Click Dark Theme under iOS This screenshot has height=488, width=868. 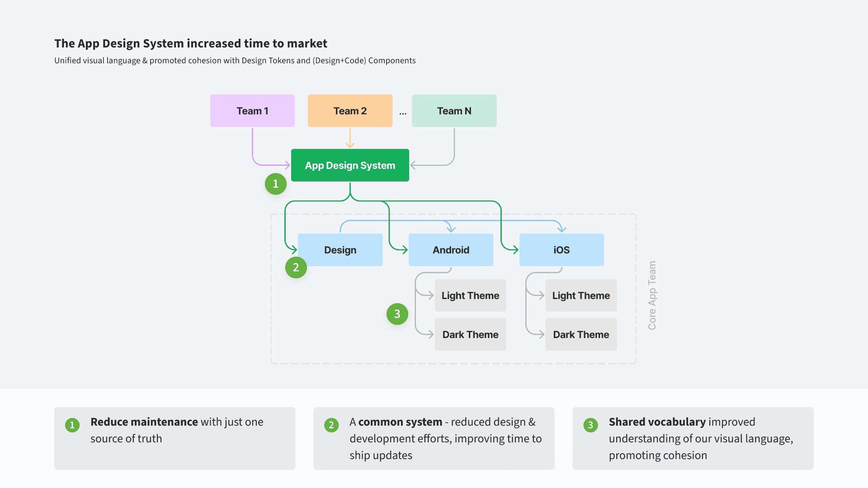click(581, 334)
